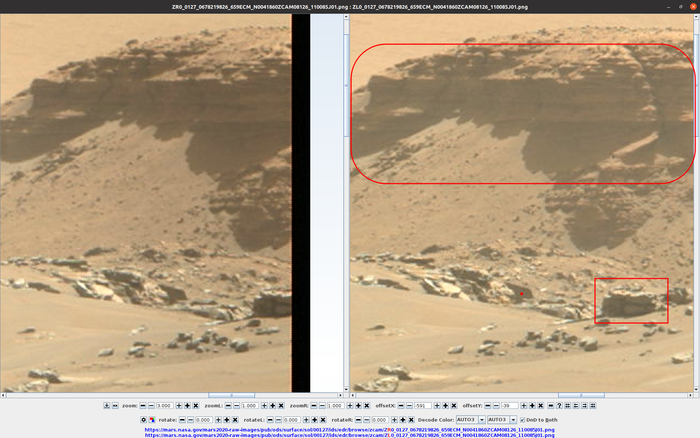Image resolution: width=700 pixels, height=438 pixels.
Task: Toggle the DnD to Both checkbox
Action: (523, 419)
